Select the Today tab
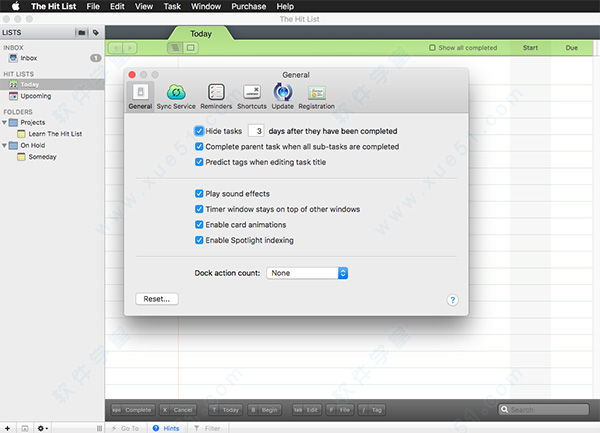This screenshot has width=600, height=433. pos(201,34)
